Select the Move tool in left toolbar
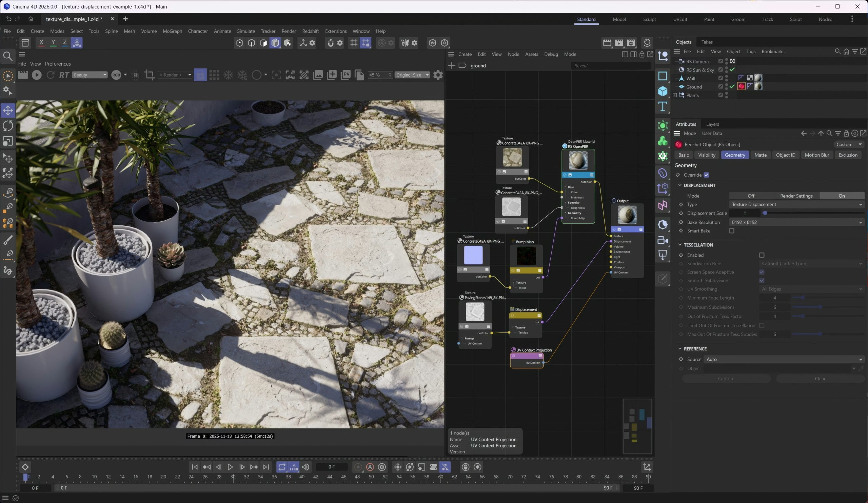This screenshot has height=503, width=868. (x=8, y=110)
